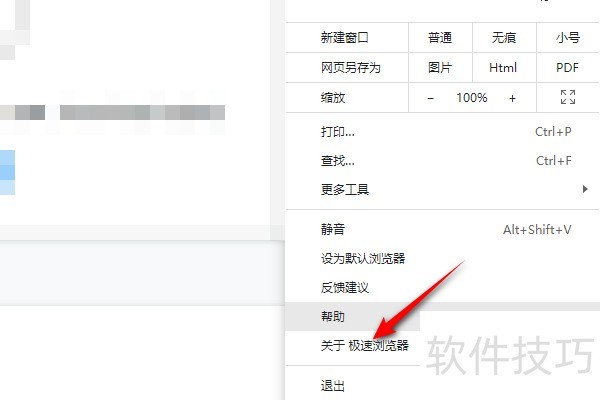Open a new 小号 window
Image resolution: width=600 pixels, height=400 pixels.
pyautogui.click(x=568, y=38)
